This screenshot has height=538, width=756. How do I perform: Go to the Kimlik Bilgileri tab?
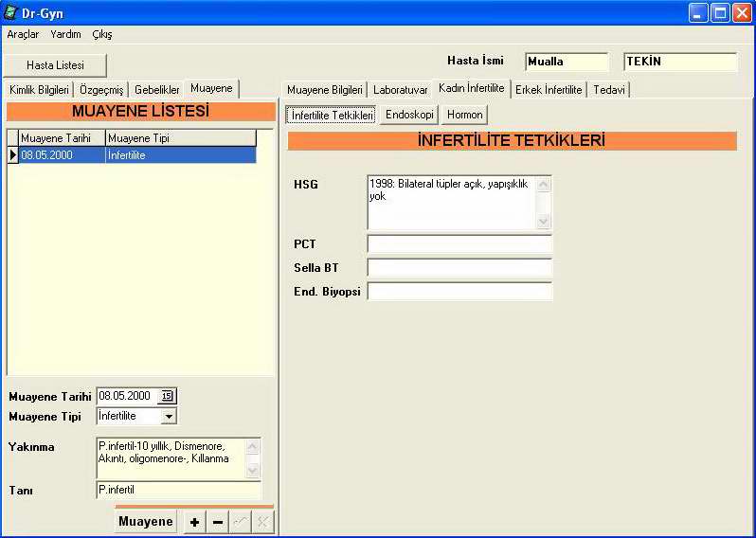point(39,90)
